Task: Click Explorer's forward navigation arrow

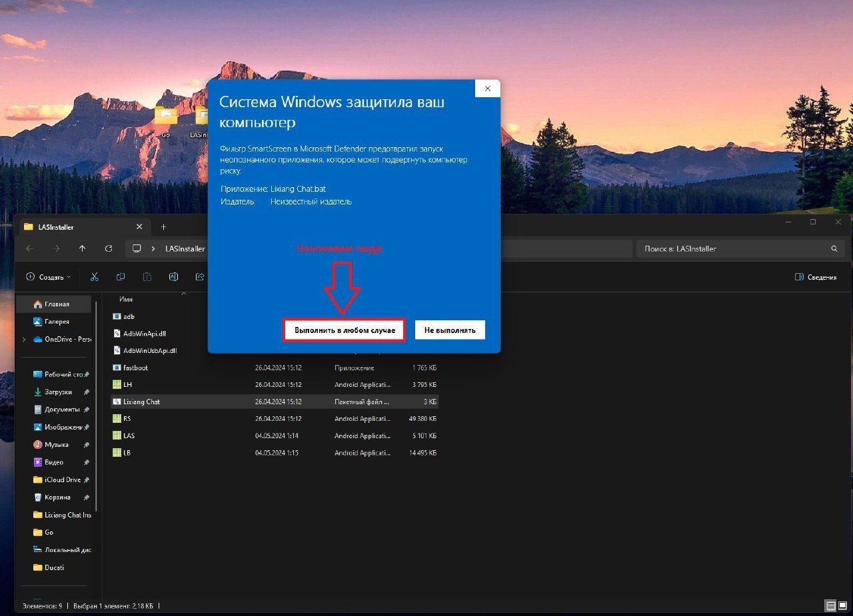Action: (56, 248)
